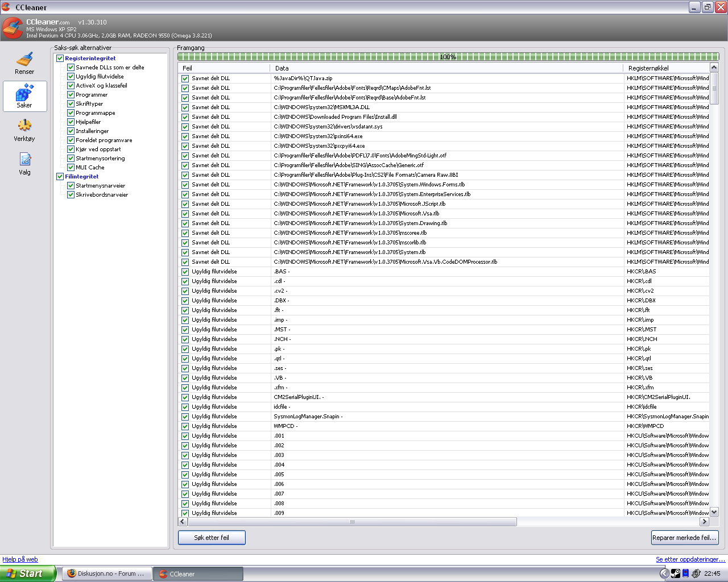
Task: Start scan with Søk etter feil
Action: 212,538
